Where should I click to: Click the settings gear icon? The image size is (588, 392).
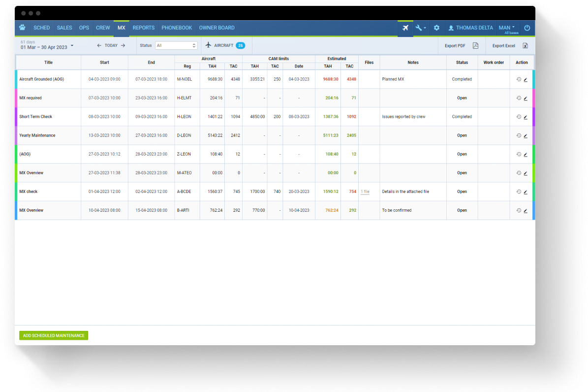pyautogui.click(x=436, y=28)
